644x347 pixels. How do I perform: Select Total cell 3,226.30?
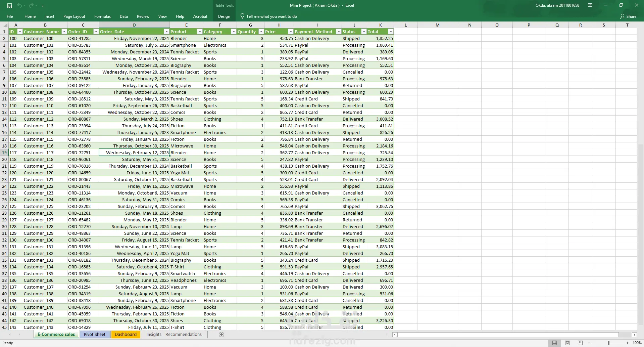click(x=380, y=320)
